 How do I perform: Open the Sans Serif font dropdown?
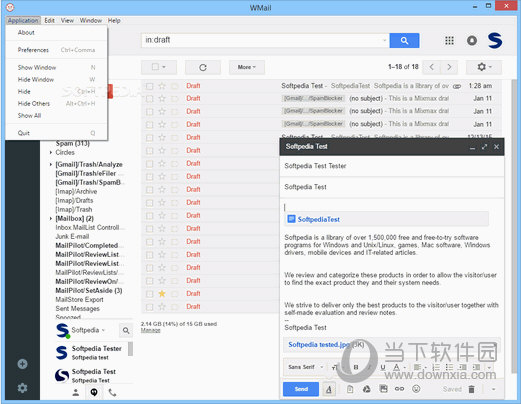pyautogui.click(x=306, y=367)
